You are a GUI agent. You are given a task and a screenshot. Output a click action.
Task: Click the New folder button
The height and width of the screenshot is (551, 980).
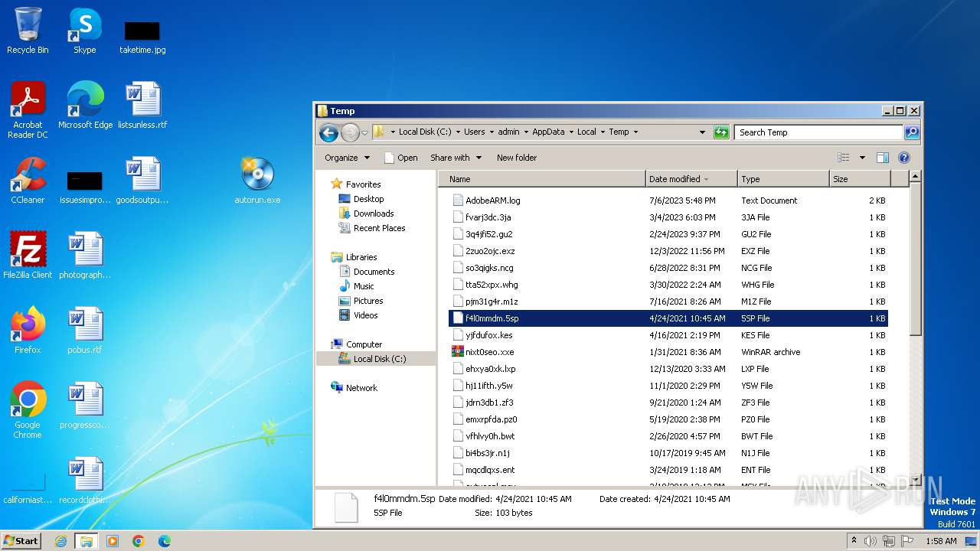[517, 158]
